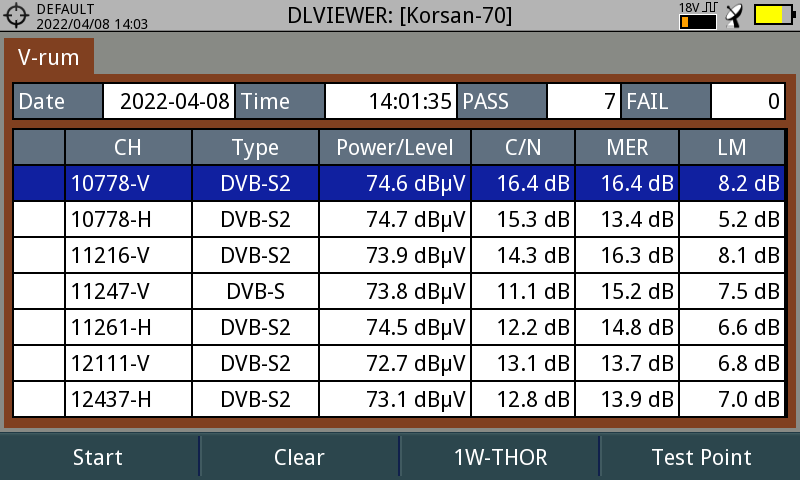Viewport: 800px width, 480px height.
Task: Click the 12.8 dB C/N cell
Action: (x=523, y=399)
